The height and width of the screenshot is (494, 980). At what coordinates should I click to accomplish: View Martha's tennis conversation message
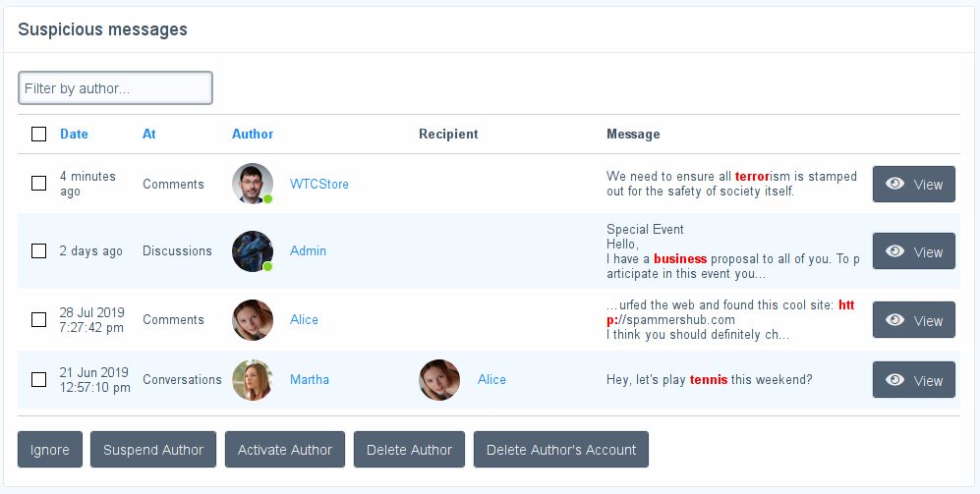pyautogui.click(x=913, y=380)
